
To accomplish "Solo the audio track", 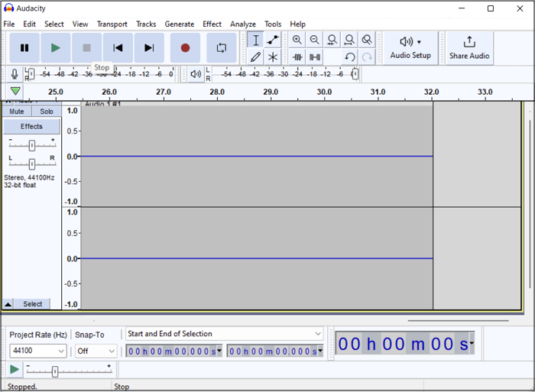I will click(x=47, y=112).
